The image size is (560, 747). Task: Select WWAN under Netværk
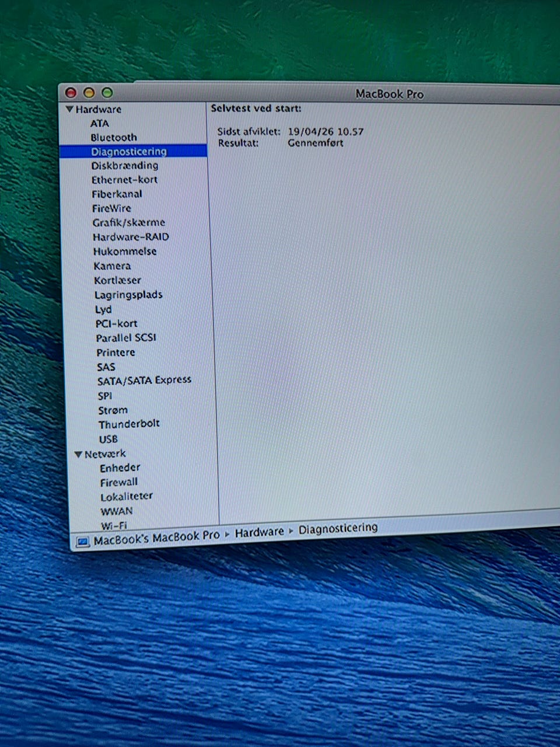coord(117,511)
